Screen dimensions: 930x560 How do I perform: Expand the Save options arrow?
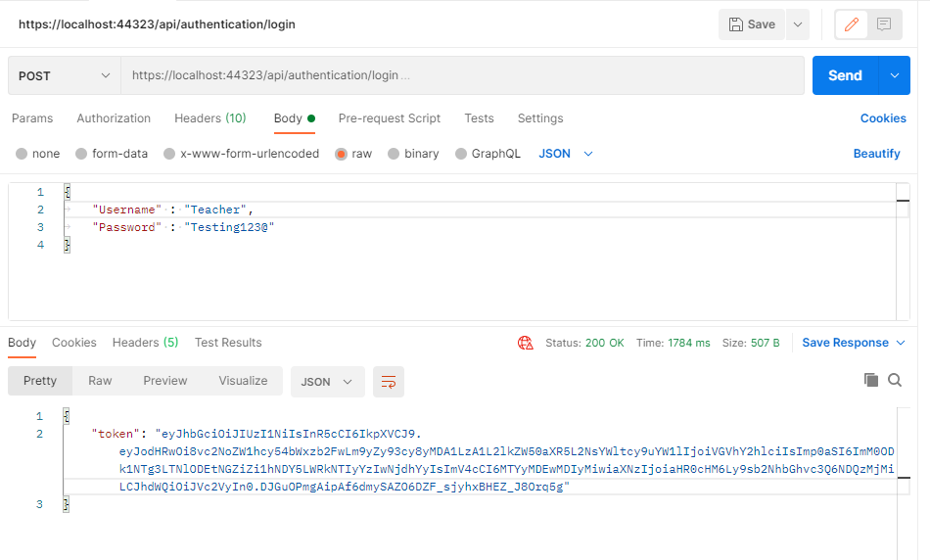[798, 24]
